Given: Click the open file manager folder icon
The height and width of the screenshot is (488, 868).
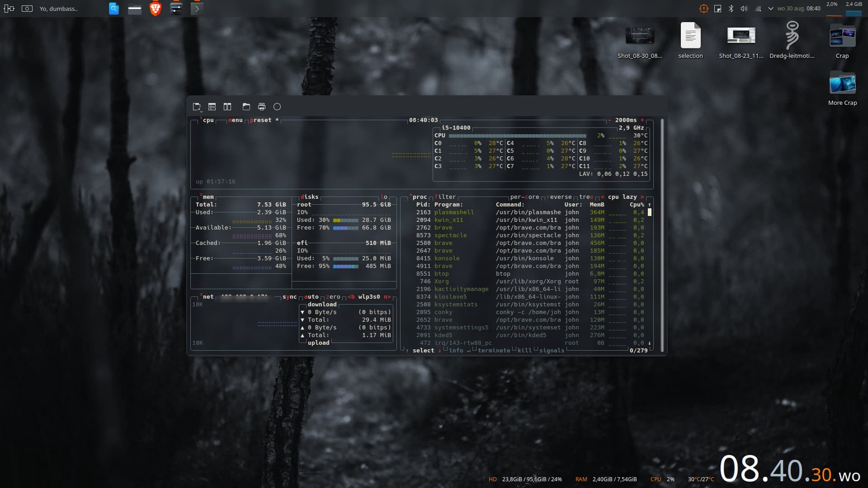Looking at the screenshot, I should click(x=246, y=107).
